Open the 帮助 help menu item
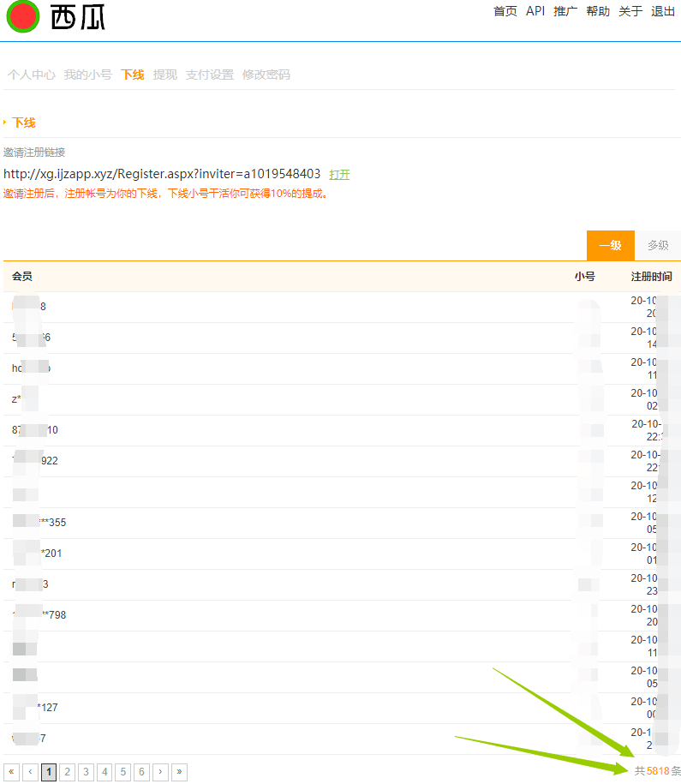Viewport: 681px width, 784px height. (598, 11)
